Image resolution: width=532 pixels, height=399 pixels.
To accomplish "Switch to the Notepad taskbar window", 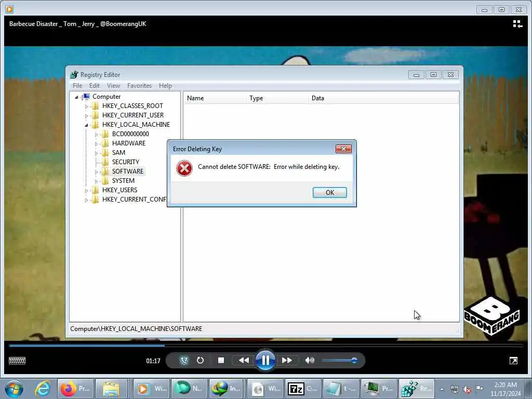I will [x=340, y=389].
